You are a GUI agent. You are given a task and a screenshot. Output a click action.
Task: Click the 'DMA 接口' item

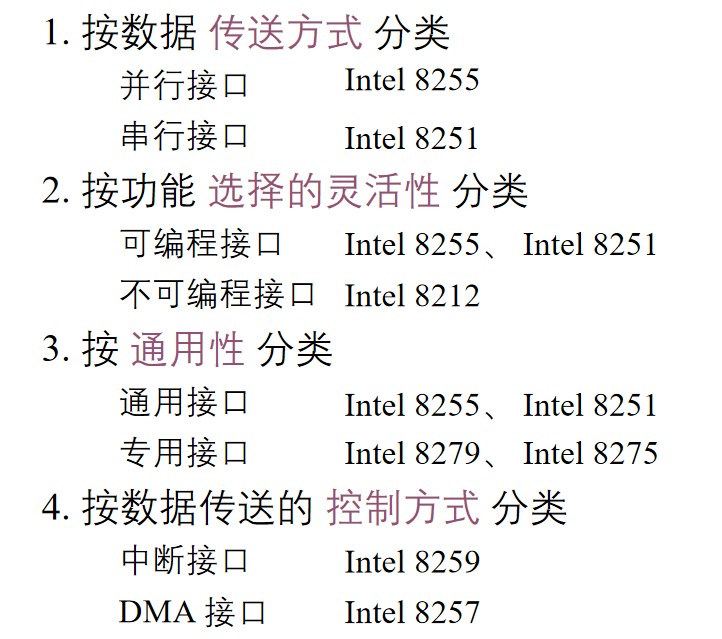coord(192,612)
